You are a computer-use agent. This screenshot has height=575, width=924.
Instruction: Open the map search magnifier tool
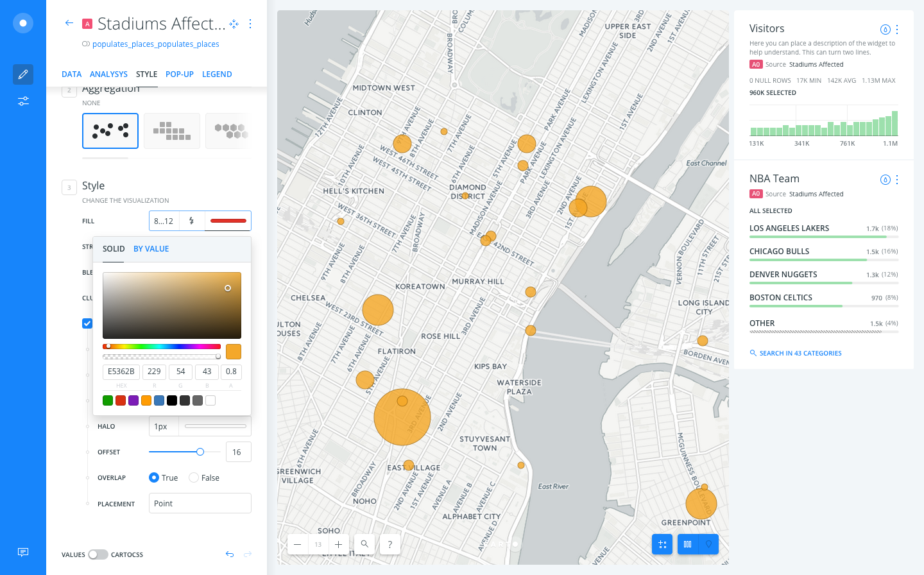[x=364, y=544]
